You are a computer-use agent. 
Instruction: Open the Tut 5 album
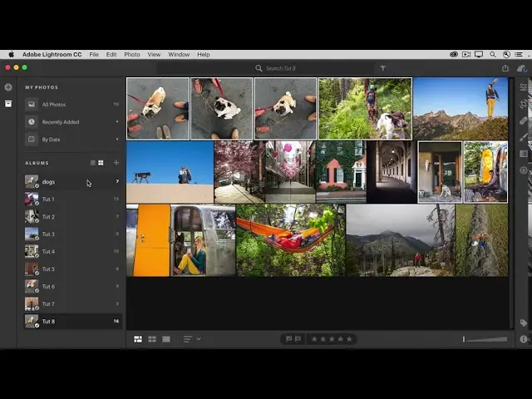point(72,268)
